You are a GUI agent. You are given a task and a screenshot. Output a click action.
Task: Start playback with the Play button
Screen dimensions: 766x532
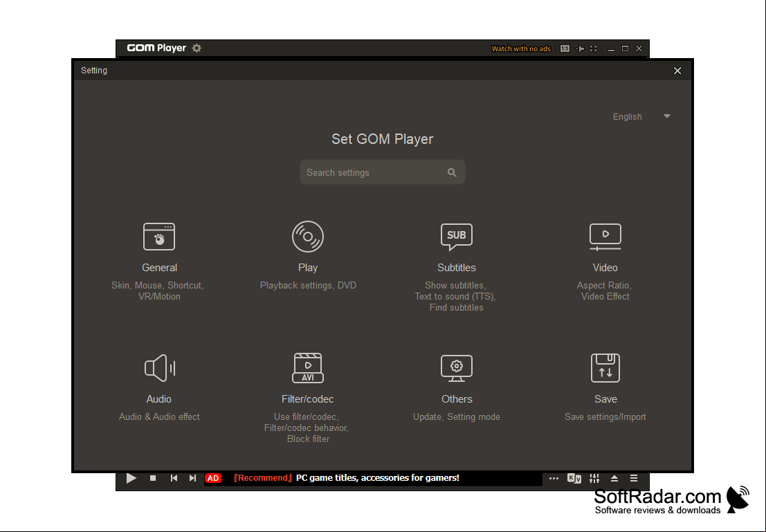click(131, 478)
